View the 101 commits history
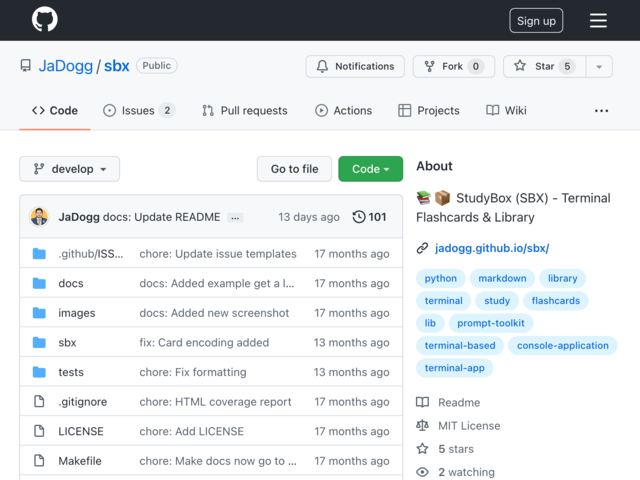This screenshot has height=480, width=640. [x=369, y=217]
